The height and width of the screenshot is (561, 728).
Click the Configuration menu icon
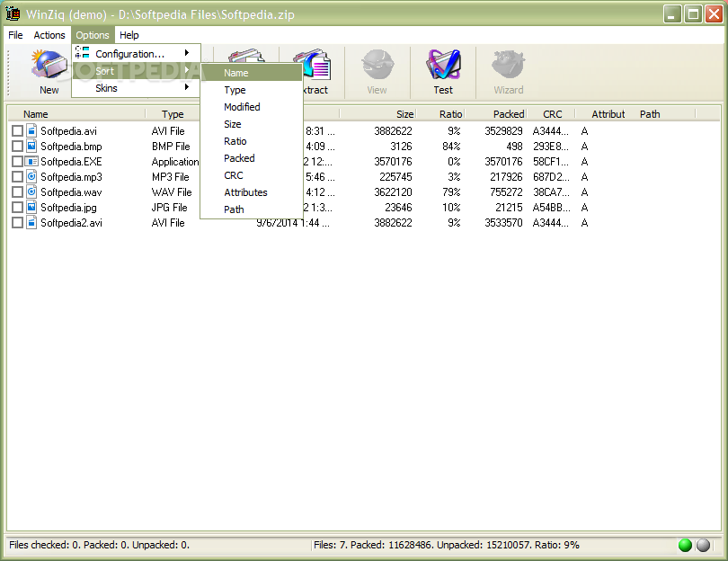tap(82, 52)
